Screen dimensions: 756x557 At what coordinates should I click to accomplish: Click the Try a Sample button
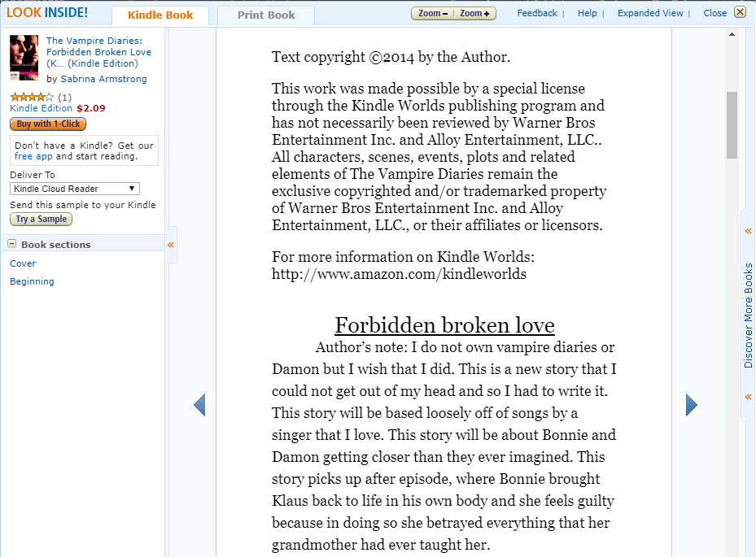click(41, 220)
